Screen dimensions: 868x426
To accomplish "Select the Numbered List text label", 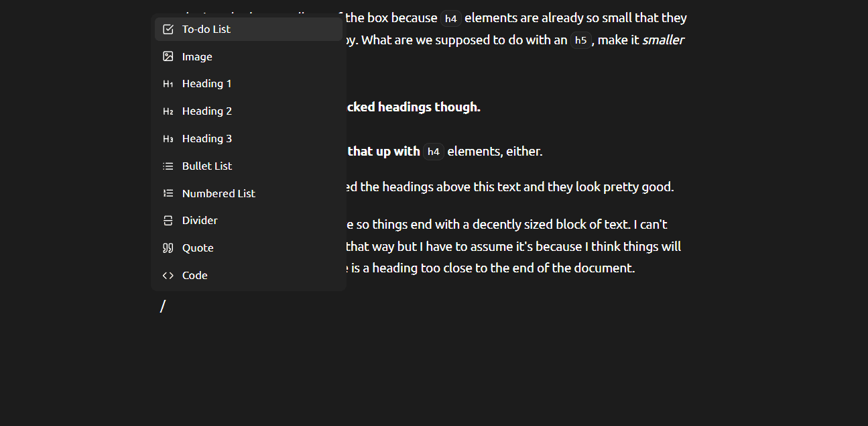I will [x=219, y=193].
